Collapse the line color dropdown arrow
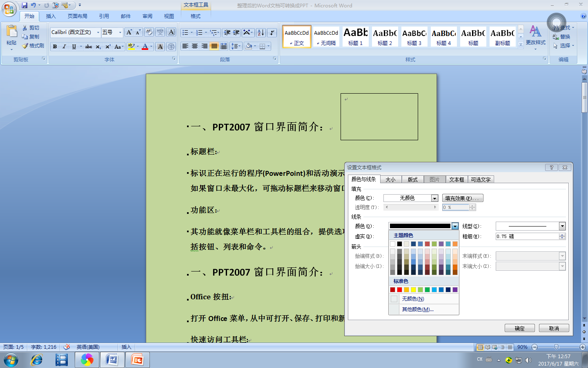This screenshot has width=588, height=368. [455, 226]
